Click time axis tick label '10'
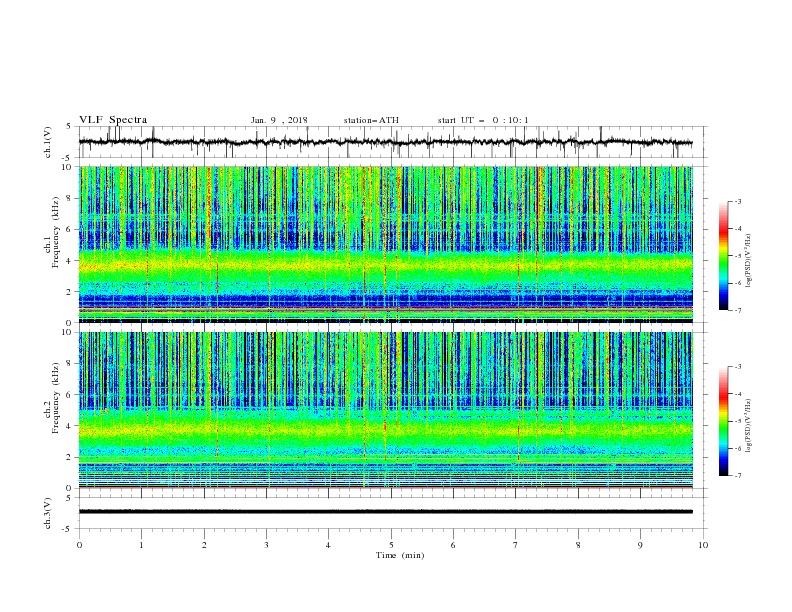Image resolution: width=792 pixels, height=612 pixels. click(x=703, y=545)
